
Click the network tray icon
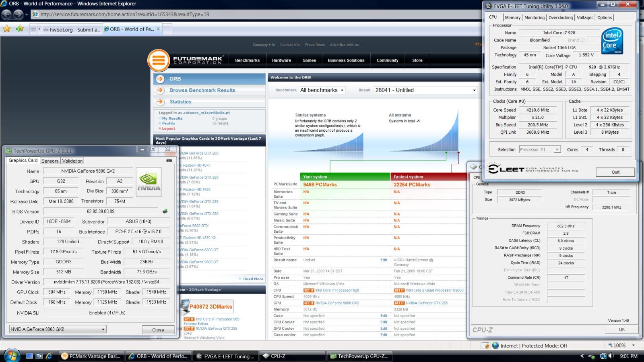click(603, 356)
